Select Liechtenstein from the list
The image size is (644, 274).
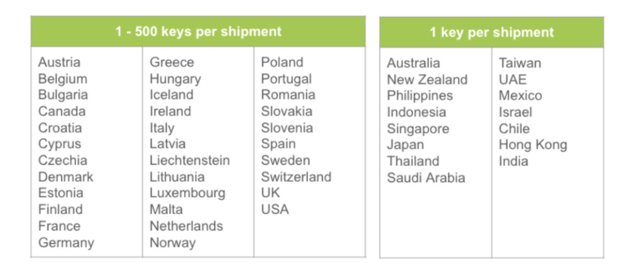pos(189,160)
